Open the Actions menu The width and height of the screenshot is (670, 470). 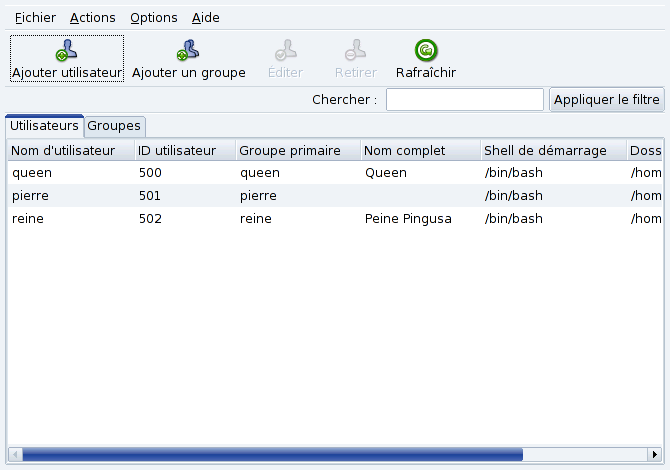click(92, 18)
